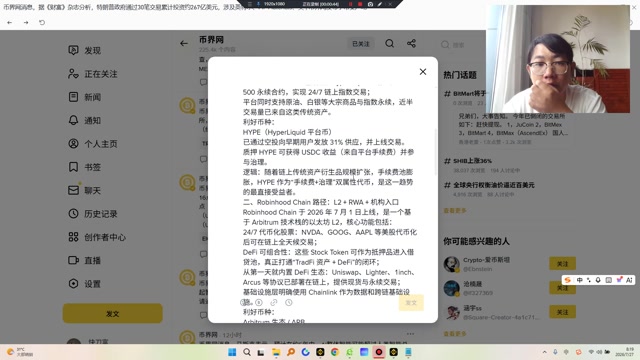Take a snapshot with recorder camera icon
Screen dimensions: 640x360
point(370,4)
